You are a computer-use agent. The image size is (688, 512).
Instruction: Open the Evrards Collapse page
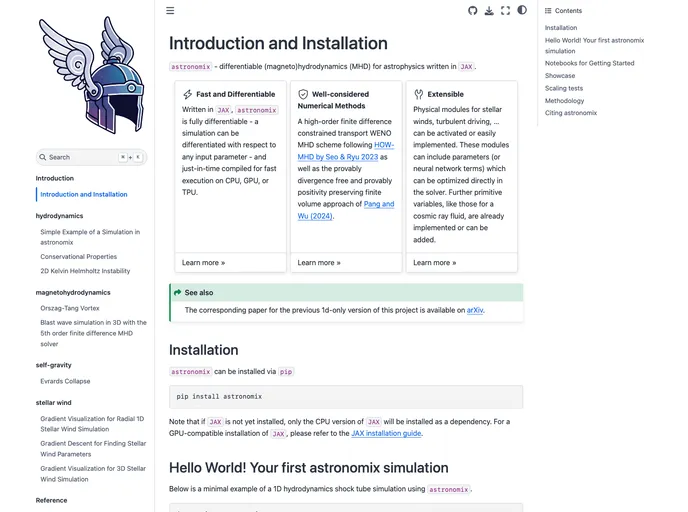[x=65, y=381]
